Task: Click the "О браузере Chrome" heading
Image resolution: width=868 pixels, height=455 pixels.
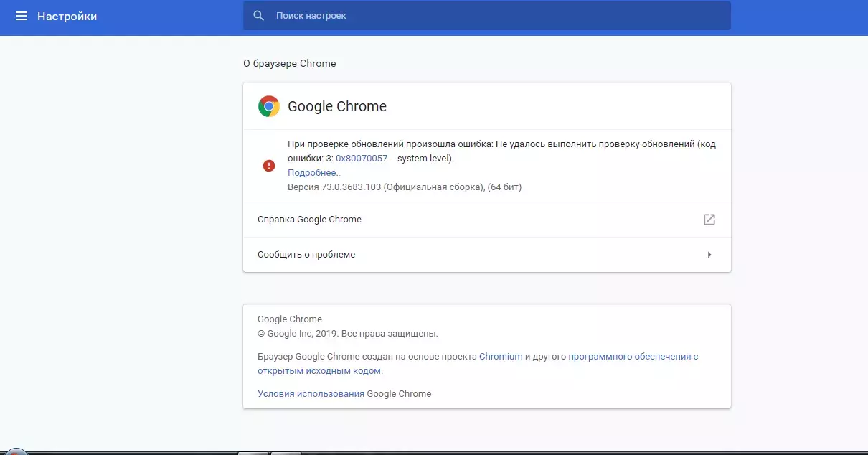Action: click(x=290, y=63)
